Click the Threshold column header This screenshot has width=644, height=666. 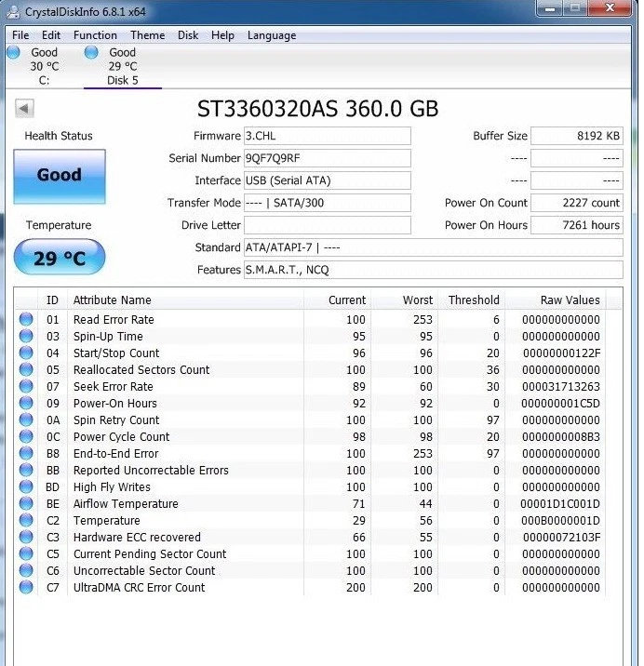point(472,300)
